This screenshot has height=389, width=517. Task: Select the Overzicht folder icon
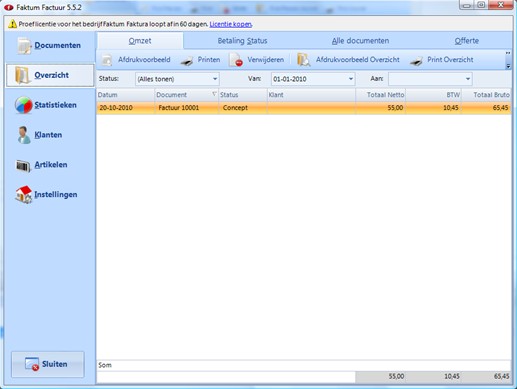pyautogui.click(x=22, y=75)
